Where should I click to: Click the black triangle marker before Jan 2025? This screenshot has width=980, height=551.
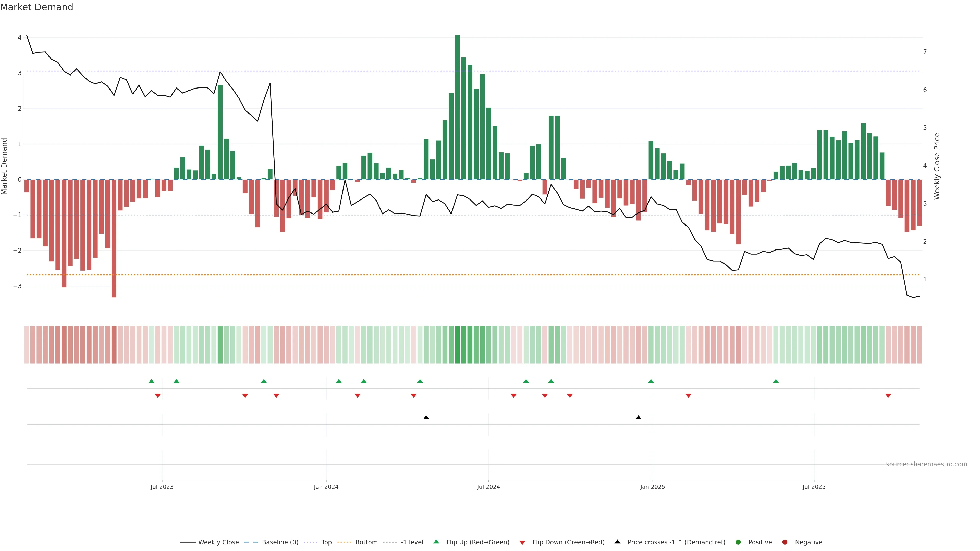pyautogui.click(x=638, y=418)
